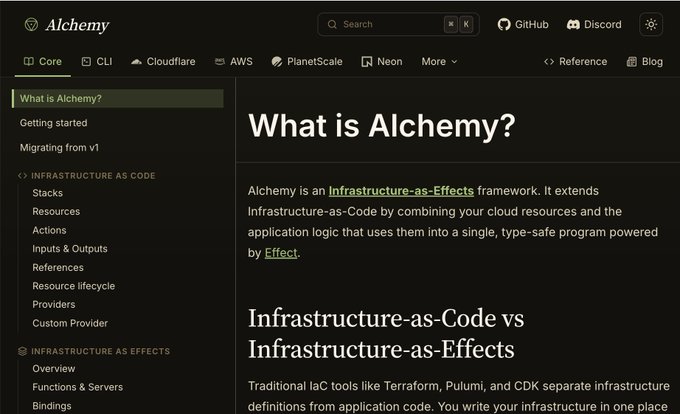680x414 pixels.
Task: Open the Reference link
Action: 575,62
